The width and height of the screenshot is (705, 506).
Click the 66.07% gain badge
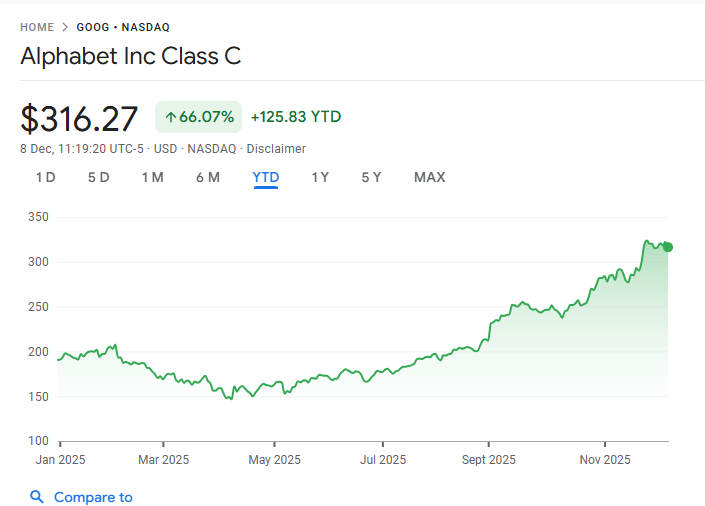(x=198, y=117)
